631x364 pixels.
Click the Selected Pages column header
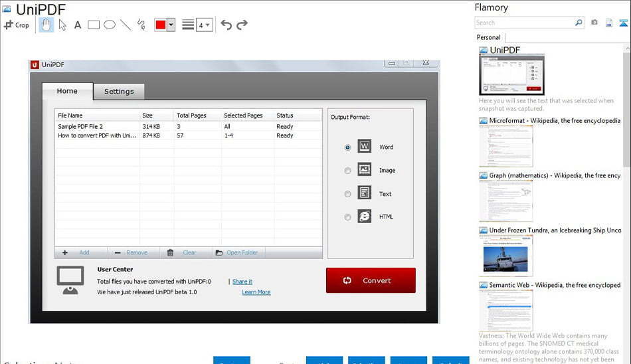[x=248, y=116]
